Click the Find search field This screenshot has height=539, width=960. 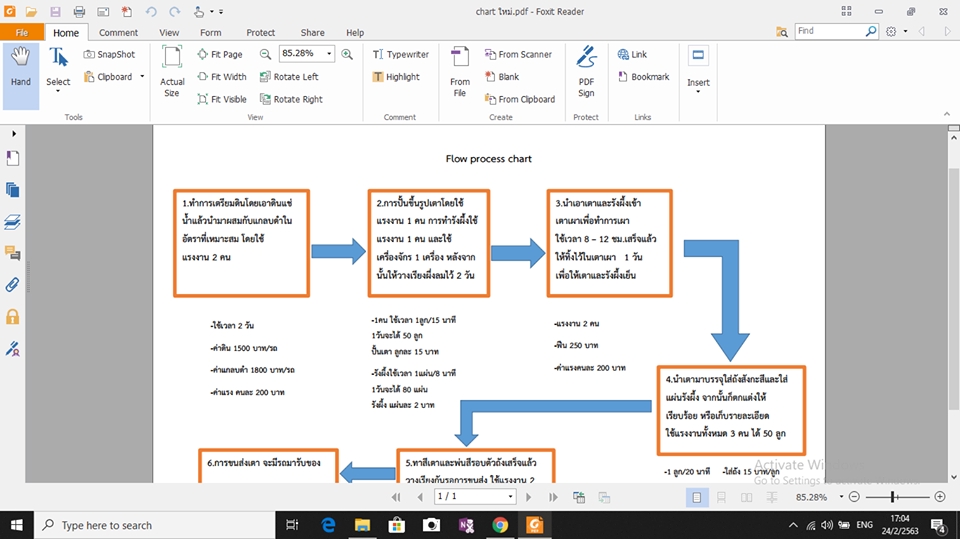(x=830, y=31)
